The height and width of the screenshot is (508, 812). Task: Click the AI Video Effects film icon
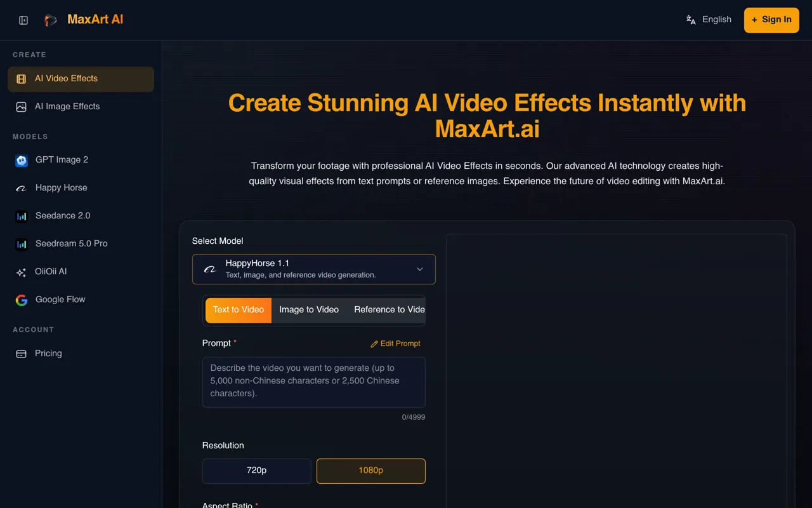pos(22,79)
